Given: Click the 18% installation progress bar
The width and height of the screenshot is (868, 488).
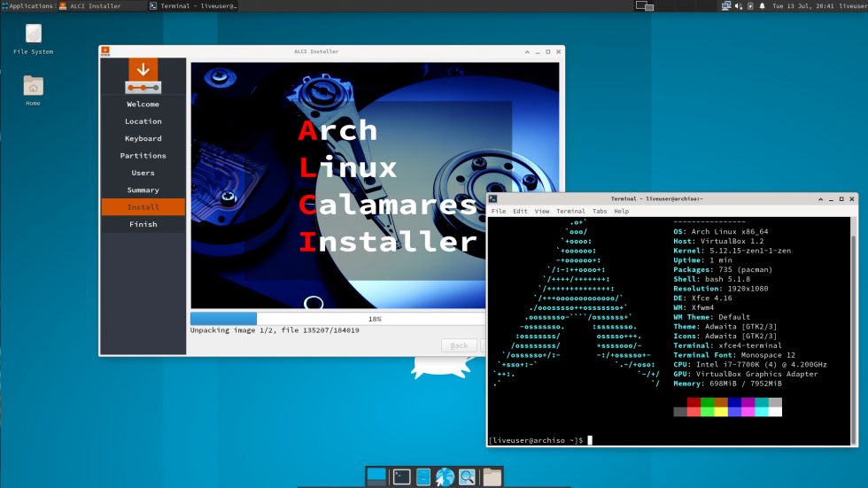Looking at the screenshot, I should click(x=338, y=319).
